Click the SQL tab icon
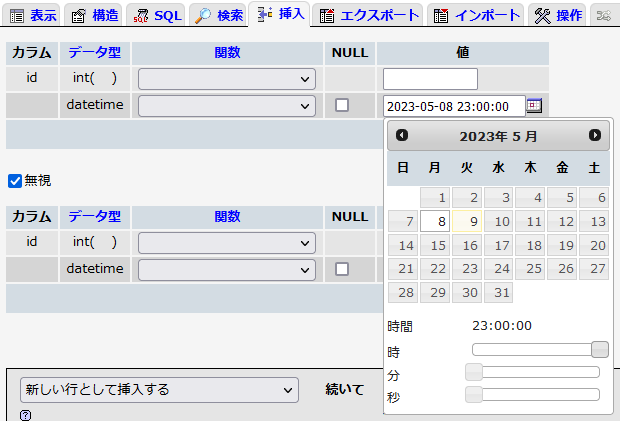Screen dimensions: 620x421 coord(140,16)
